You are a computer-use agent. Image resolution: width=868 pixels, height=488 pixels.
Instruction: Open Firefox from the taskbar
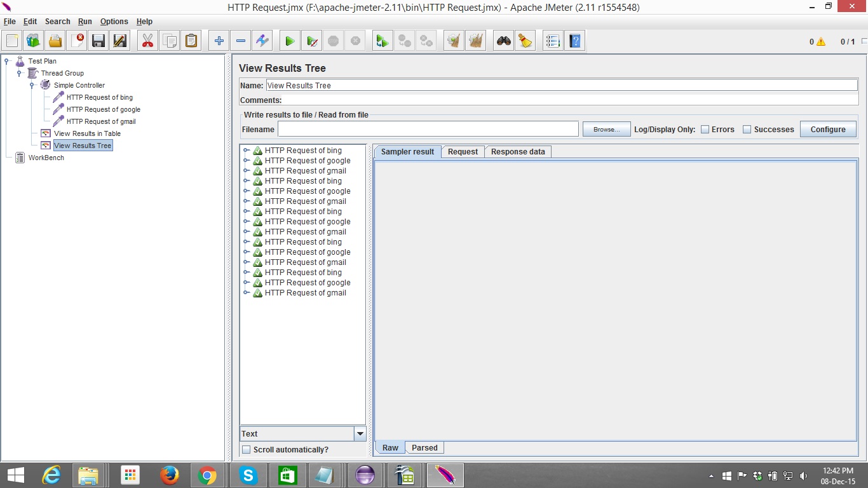(x=169, y=475)
